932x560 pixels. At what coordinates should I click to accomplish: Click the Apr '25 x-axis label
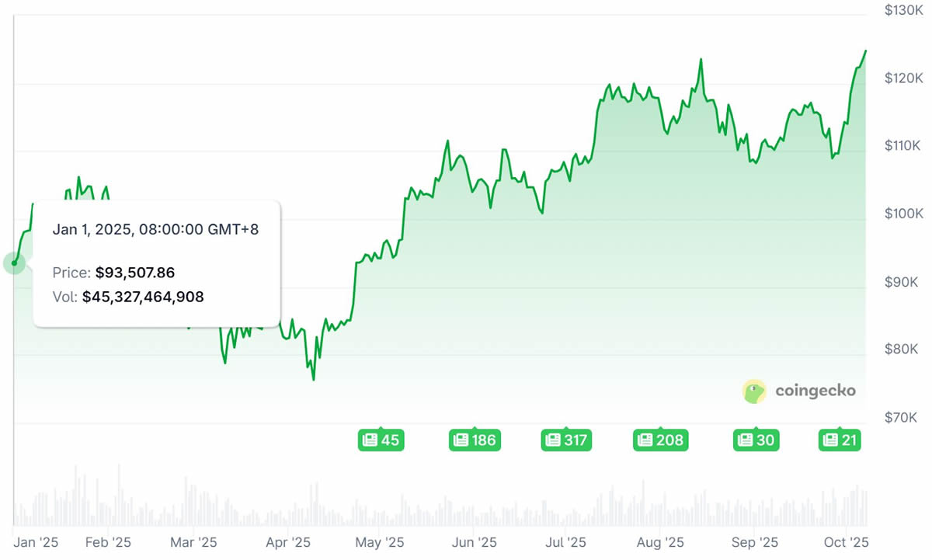coord(289,542)
